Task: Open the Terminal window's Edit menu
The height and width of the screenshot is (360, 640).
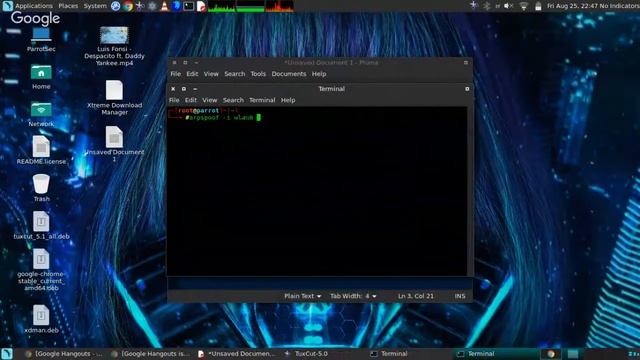Action: 191,100
